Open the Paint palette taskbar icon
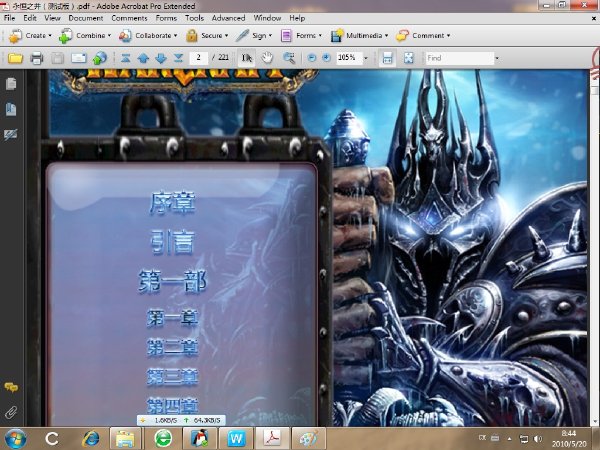The height and width of the screenshot is (450, 600). (308, 439)
